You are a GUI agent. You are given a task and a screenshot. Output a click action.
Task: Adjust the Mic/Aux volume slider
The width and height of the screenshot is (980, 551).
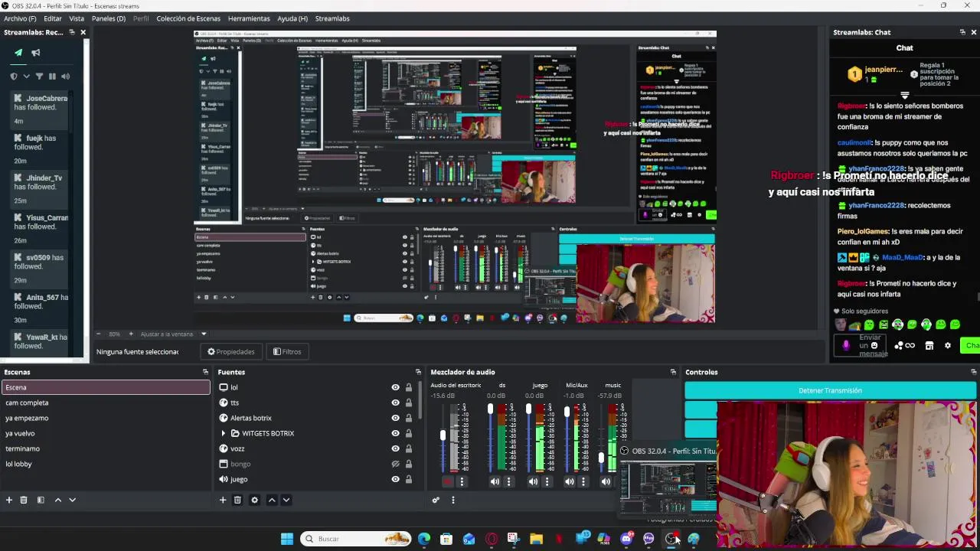(x=567, y=410)
